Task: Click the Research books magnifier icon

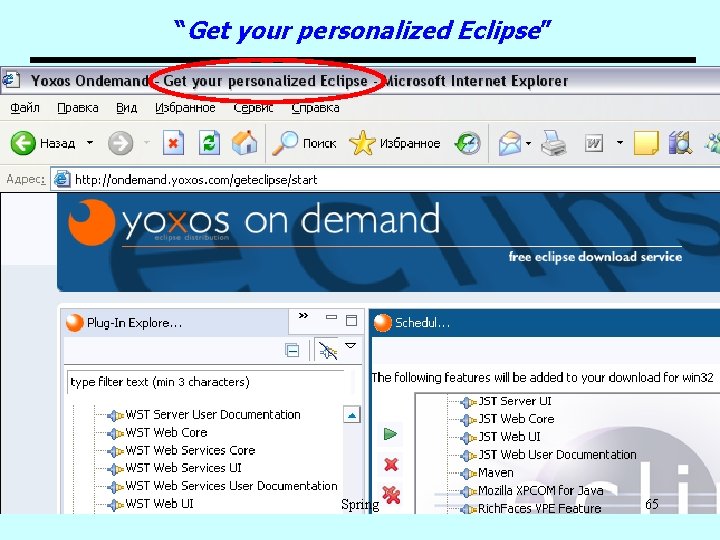Action: 681,143
